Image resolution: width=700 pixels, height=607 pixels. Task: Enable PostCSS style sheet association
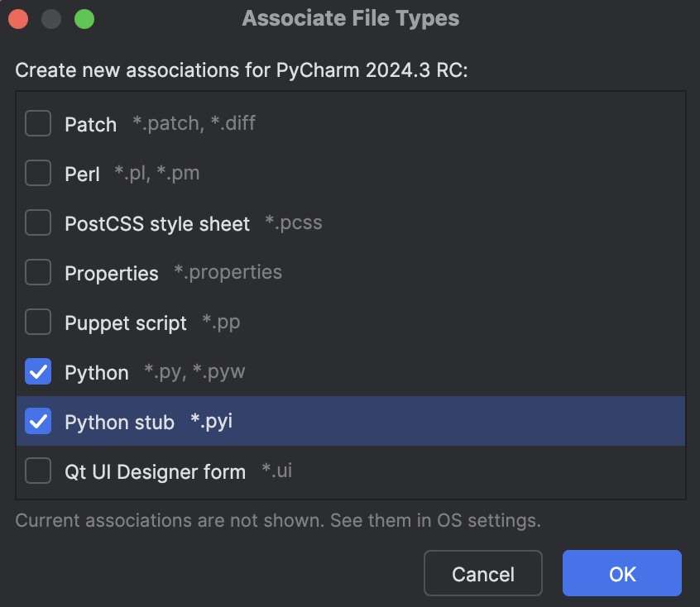click(37, 222)
